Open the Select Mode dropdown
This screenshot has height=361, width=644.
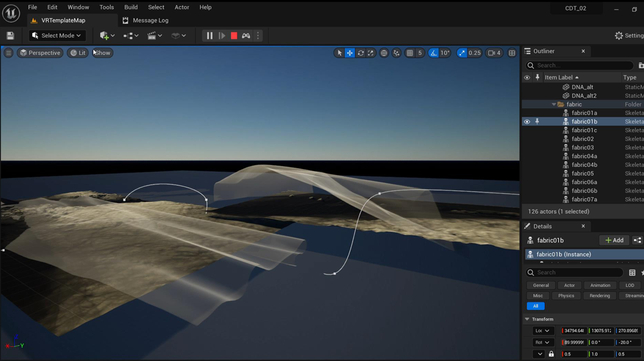pyautogui.click(x=57, y=36)
